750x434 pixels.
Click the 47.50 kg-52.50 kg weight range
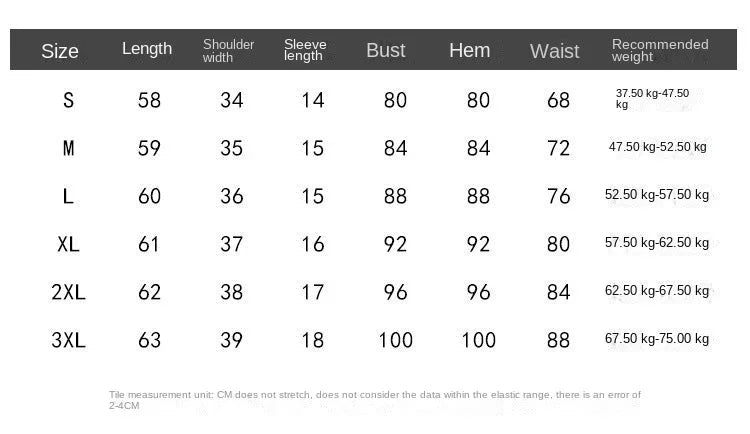tap(657, 147)
